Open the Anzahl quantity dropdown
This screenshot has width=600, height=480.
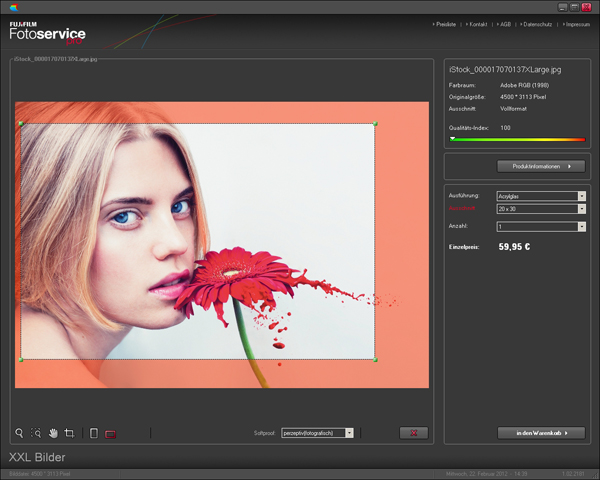pos(540,227)
